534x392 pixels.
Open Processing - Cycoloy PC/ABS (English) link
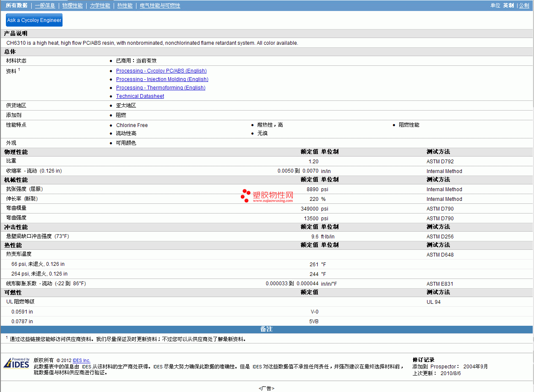tap(161, 71)
